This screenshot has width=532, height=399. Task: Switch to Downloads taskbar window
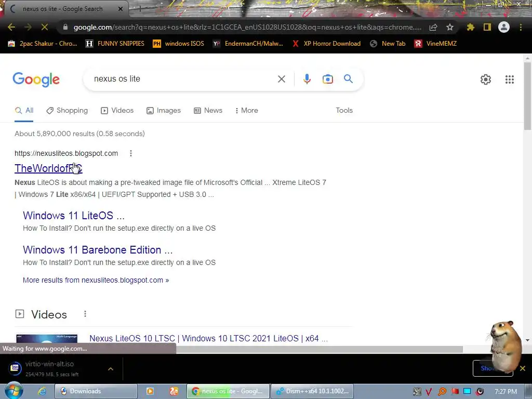coord(96,391)
